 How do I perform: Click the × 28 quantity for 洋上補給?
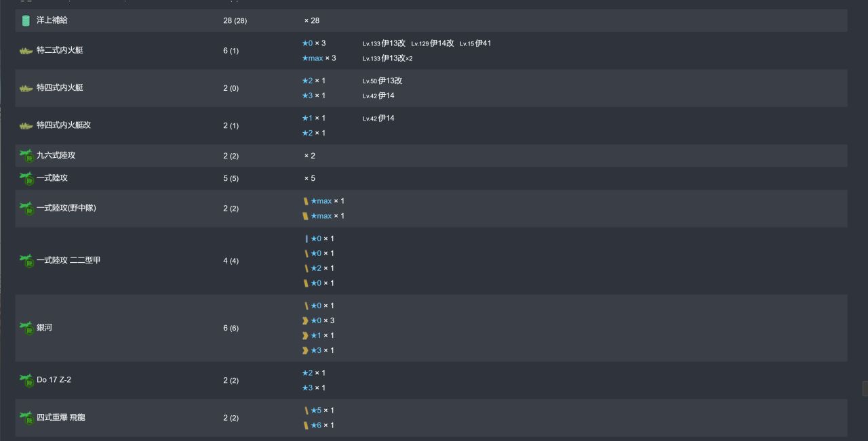tap(312, 20)
